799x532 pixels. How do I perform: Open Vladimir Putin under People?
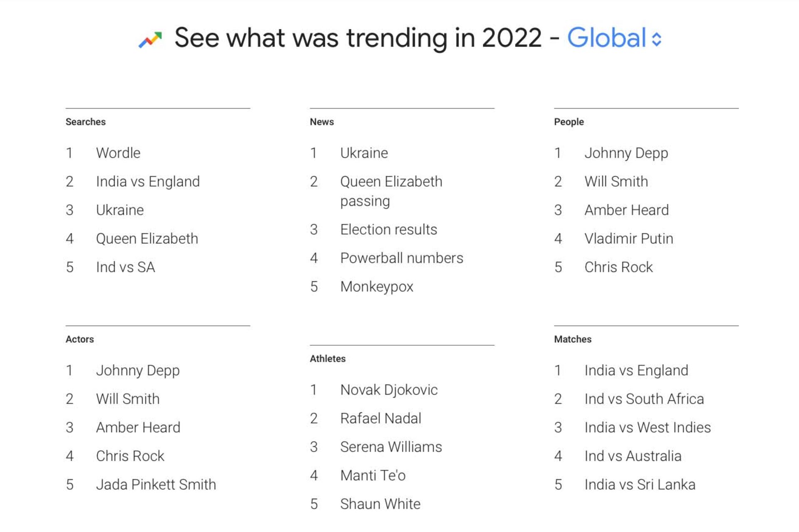point(628,239)
